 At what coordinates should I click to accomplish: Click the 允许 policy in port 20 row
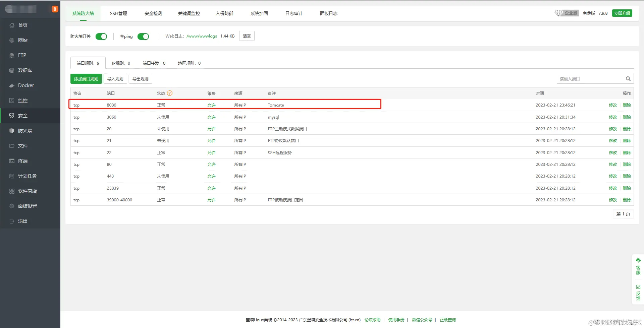(x=211, y=129)
